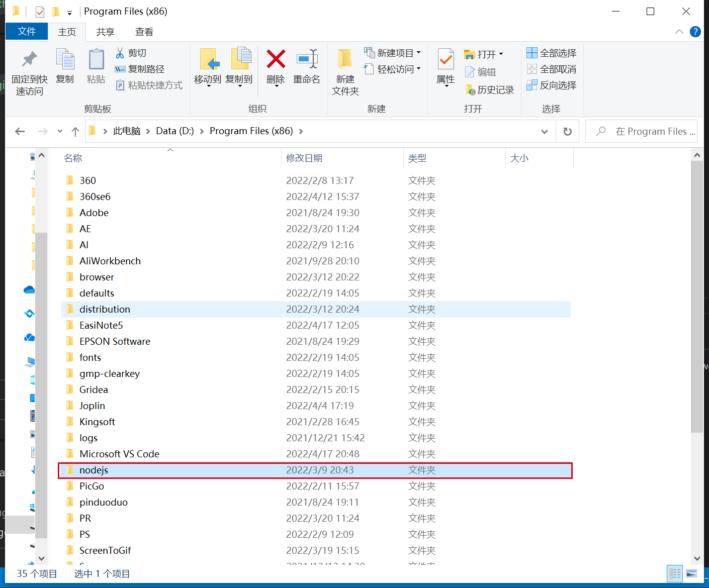This screenshot has height=588, width=709.
Task: Click the search Program Files box
Action: (x=641, y=131)
